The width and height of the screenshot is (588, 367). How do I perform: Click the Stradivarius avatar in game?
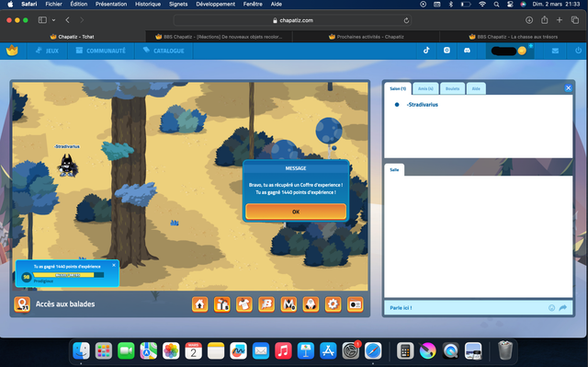coord(68,166)
